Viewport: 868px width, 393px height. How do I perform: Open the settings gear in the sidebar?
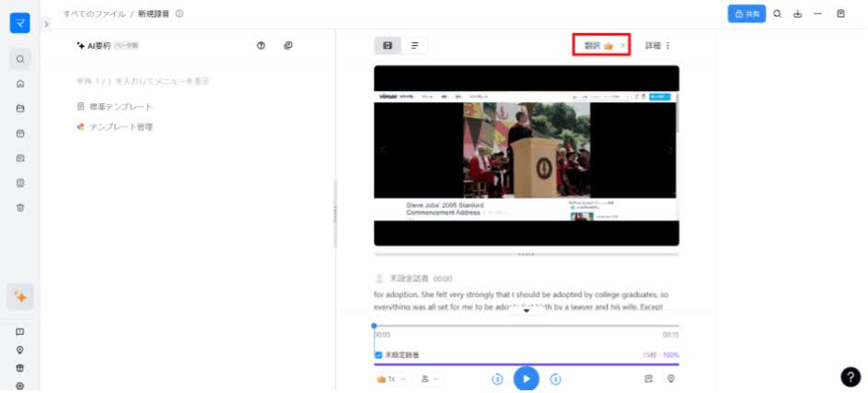coord(20,386)
